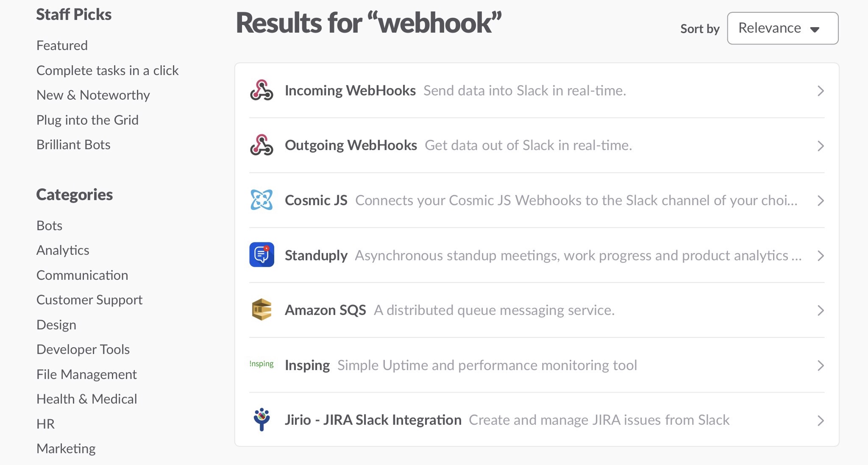Screen dimensions: 868x465
Task: Click the Incoming WebHooks app icon
Action: [262, 90]
